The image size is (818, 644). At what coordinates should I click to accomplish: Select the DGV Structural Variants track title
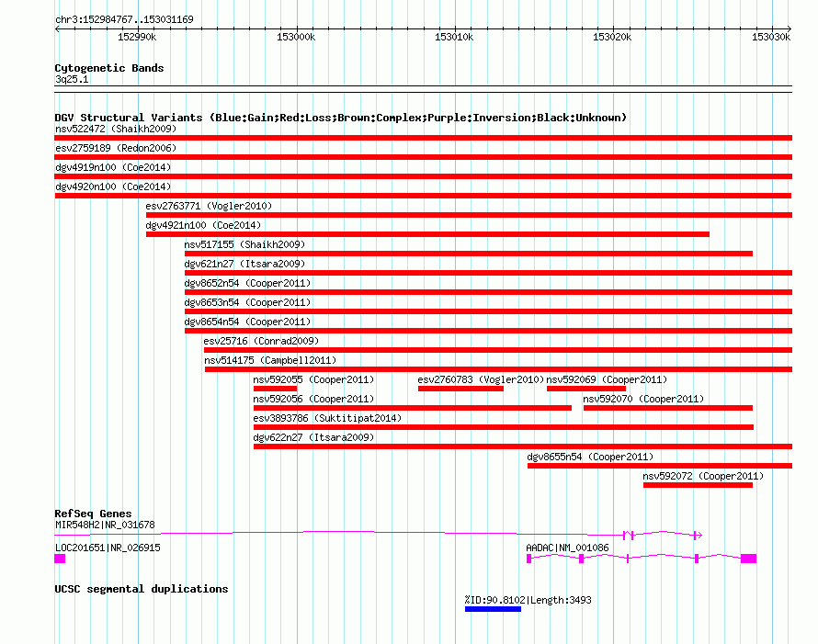coord(341,118)
